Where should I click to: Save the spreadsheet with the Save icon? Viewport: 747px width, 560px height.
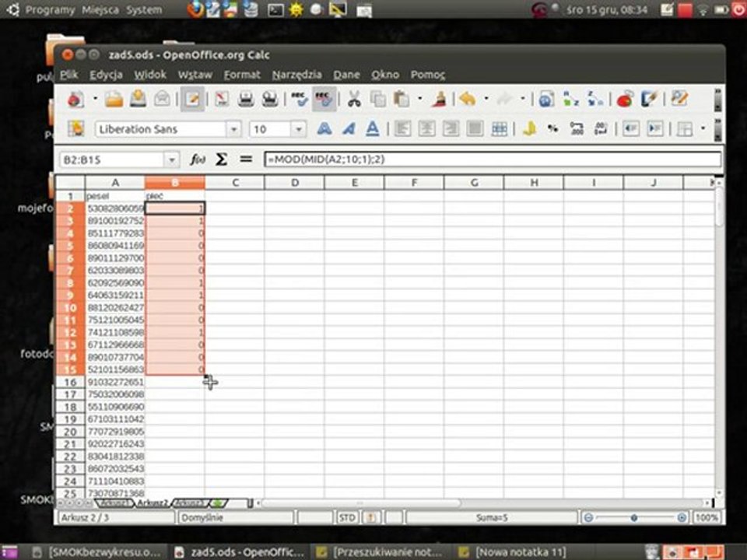[139, 99]
